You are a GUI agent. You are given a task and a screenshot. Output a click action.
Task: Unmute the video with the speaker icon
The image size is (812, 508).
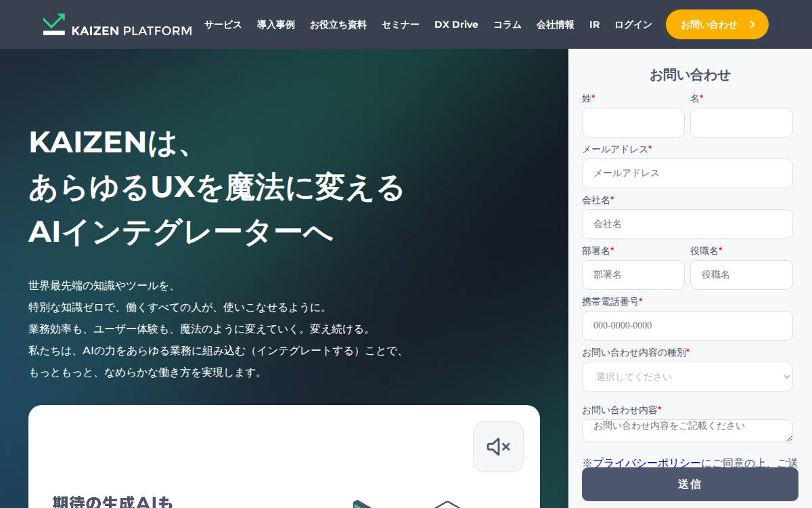pyautogui.click(x=498, y=447)
